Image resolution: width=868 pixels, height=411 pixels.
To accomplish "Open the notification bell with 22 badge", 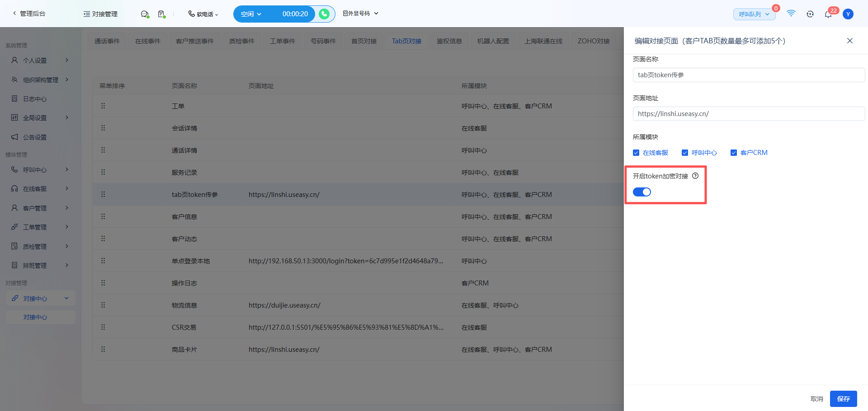I will [x=828, y=14].
